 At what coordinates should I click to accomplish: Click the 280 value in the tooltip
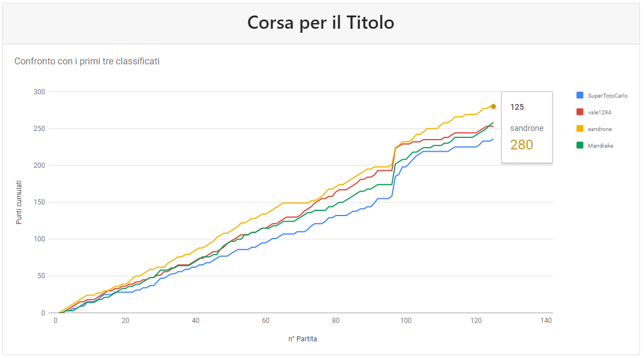click(522, 145)
